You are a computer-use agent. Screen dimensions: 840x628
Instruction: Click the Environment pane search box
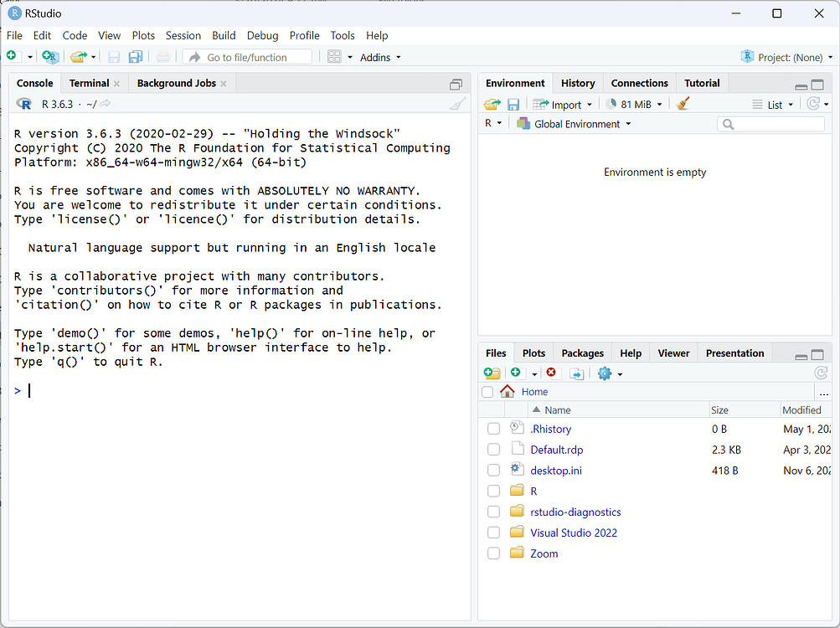[x=770, y=124]
